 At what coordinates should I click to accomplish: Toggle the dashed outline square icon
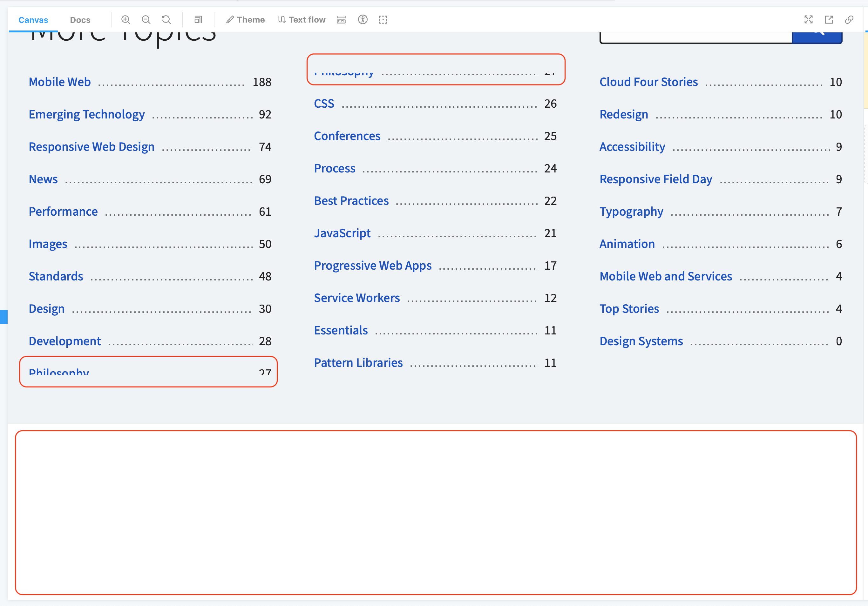point(383,20)
